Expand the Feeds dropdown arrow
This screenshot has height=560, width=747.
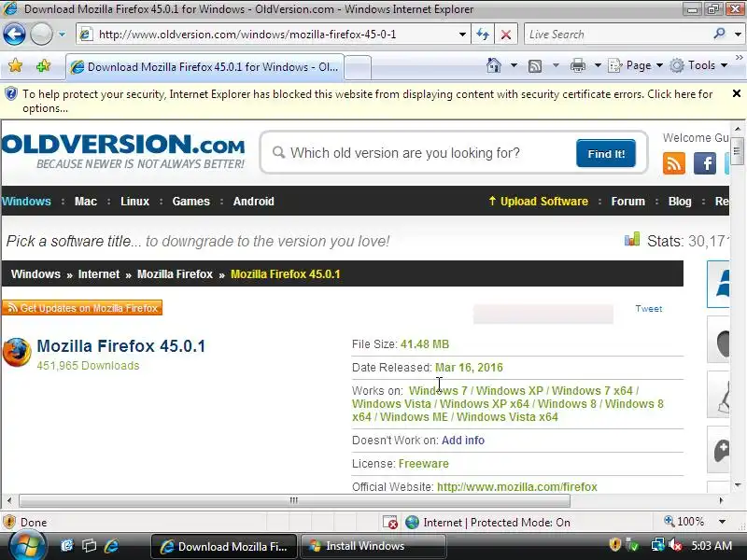click(x=556, y=65)
